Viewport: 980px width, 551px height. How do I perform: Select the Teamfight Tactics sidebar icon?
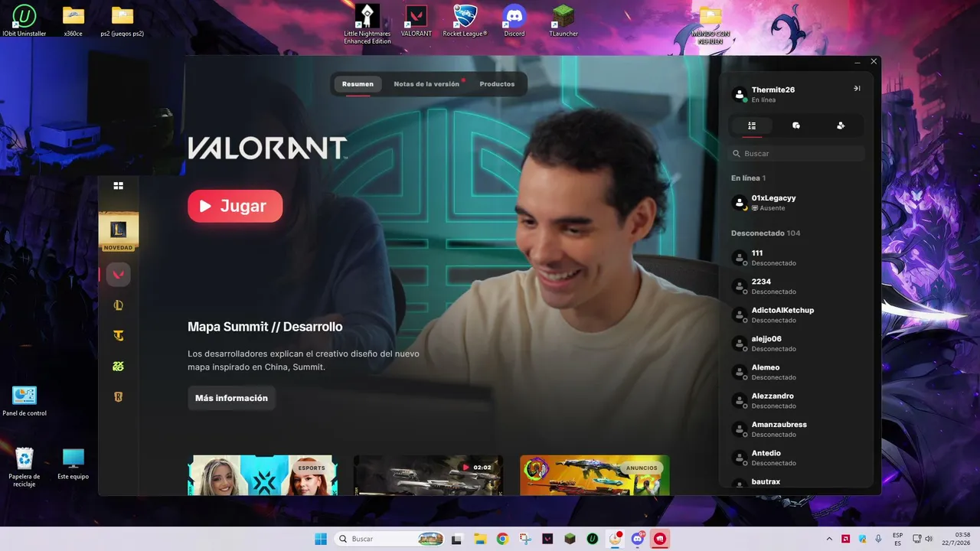pyautogui.click(x=118, y=336)
